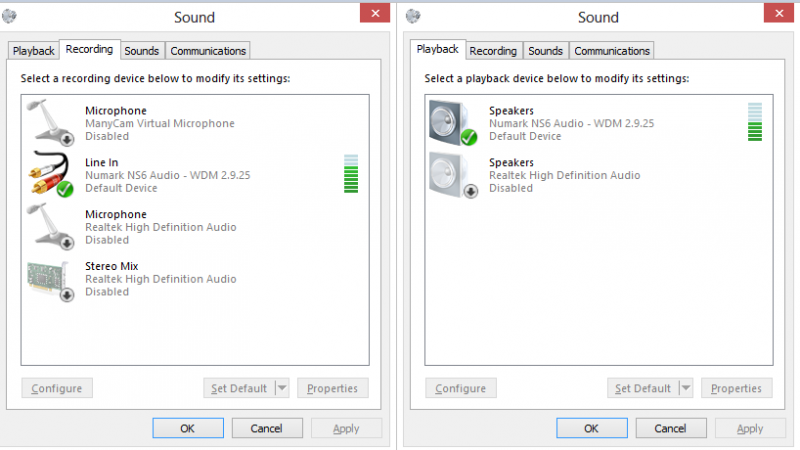Select the disabled Realtek Speakers icon
The image size is (800, 450).
(453, 174)
